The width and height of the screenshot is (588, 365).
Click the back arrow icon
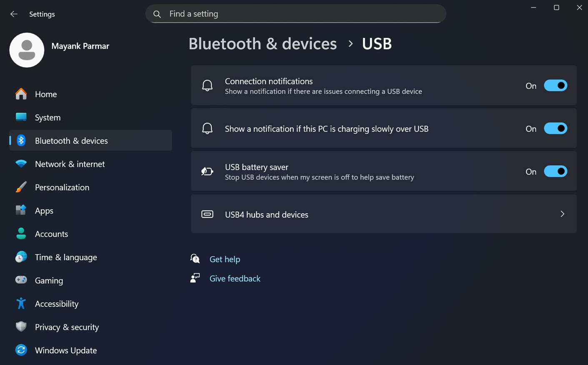click(x=14, y=14)
